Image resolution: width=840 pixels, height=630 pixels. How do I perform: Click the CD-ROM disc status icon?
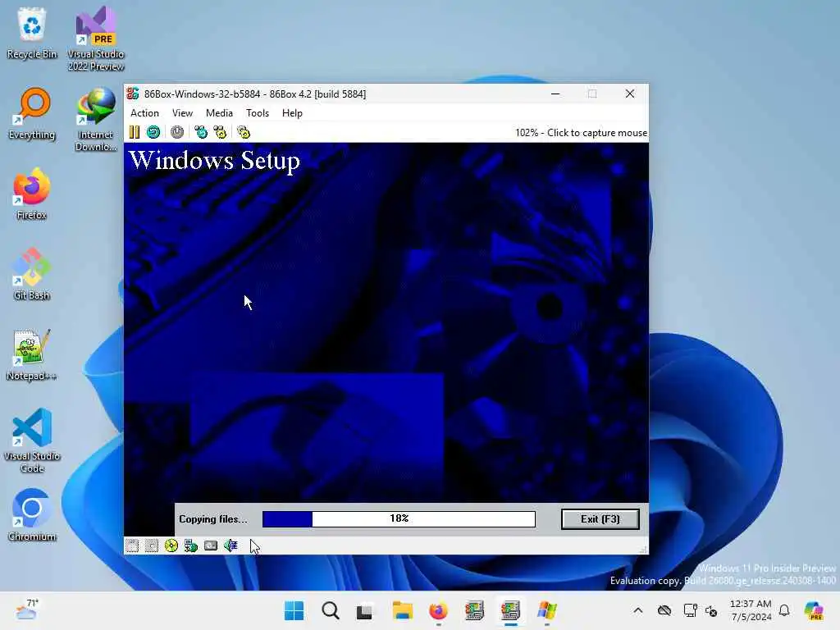[x=171, y=546]
